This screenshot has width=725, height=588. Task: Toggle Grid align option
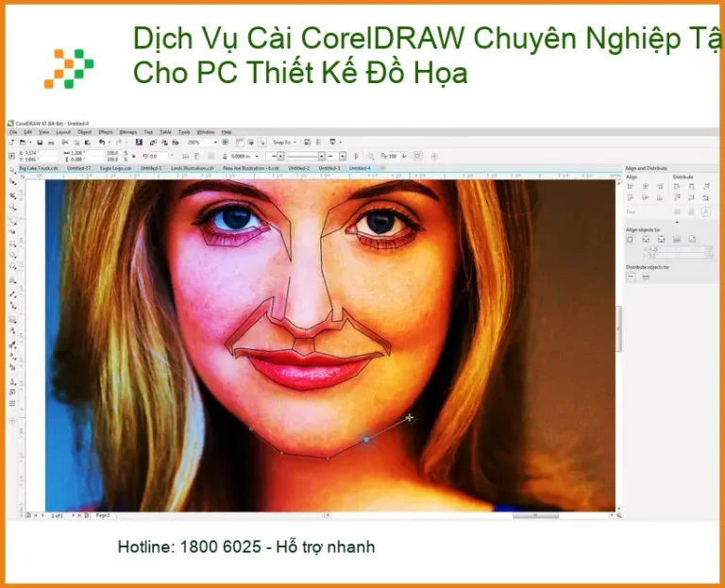click(x=677, y=240)
